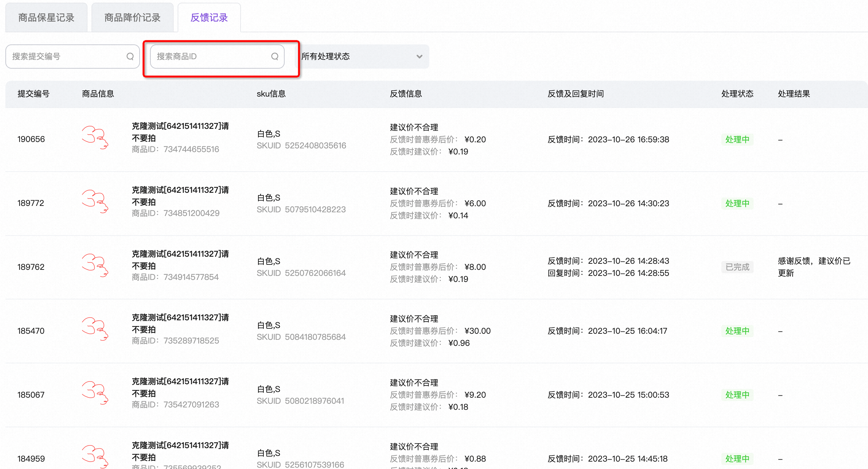Open product thumbnail for submission 185067
The width and height of the screenshot is (868, 469).
click(95, 393)
